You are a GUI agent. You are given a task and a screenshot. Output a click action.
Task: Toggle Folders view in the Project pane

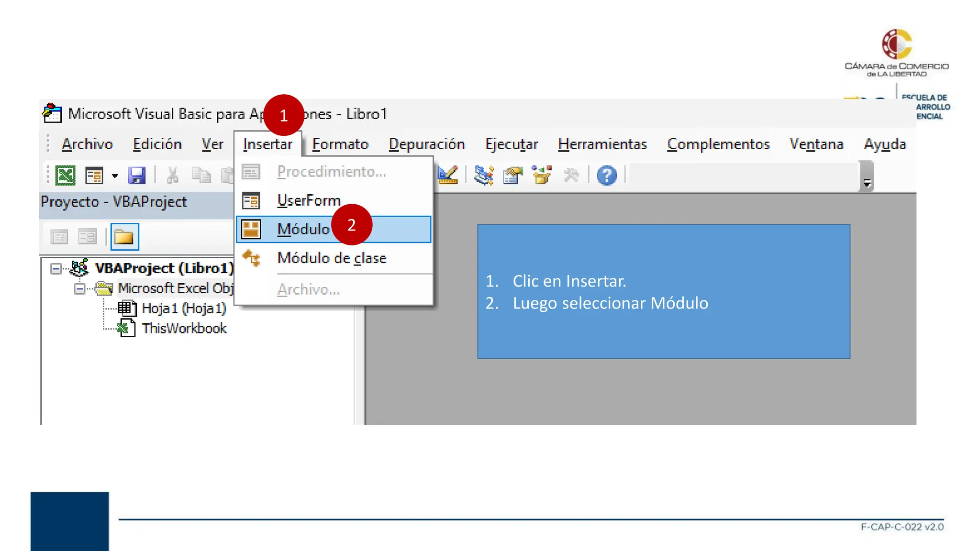(x=124, y=237)
